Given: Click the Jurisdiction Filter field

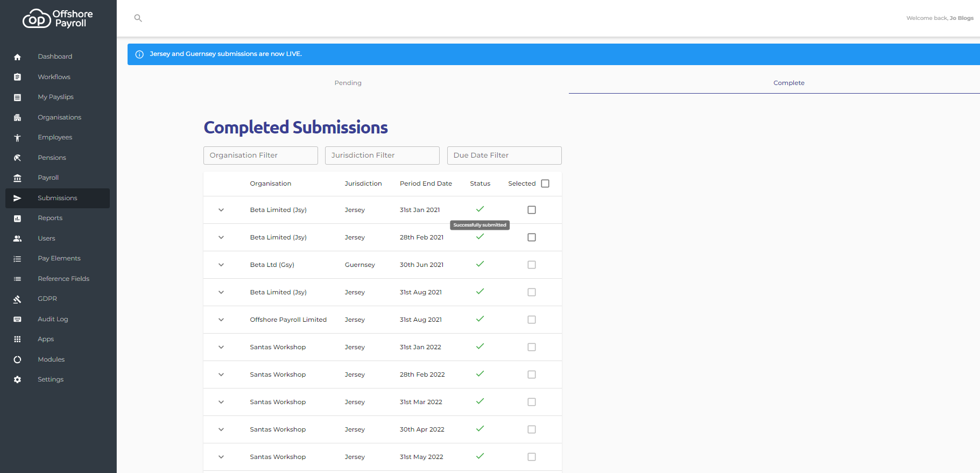Looking at the screenshot, I should click(382, 156).
